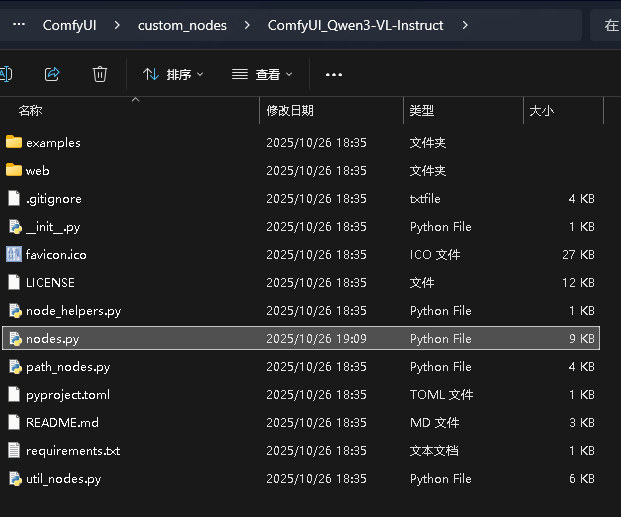
Task: Click the 12 KB size of LICENSE
Action: pos(579,282)
